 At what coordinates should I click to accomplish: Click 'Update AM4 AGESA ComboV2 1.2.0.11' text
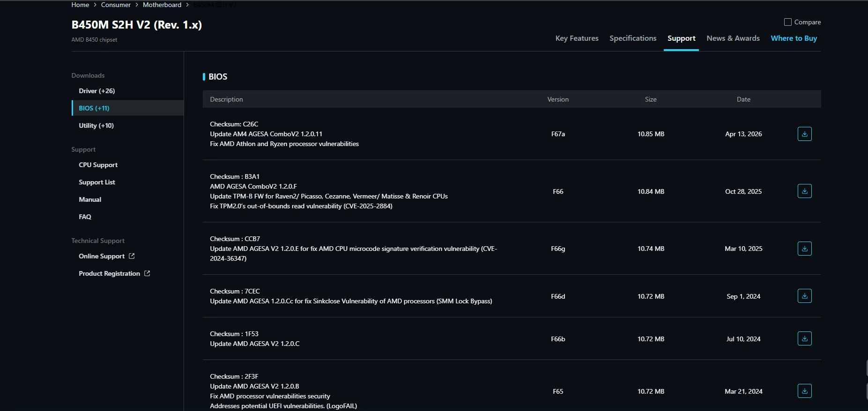pyautogui.click(x=266, y=134)
